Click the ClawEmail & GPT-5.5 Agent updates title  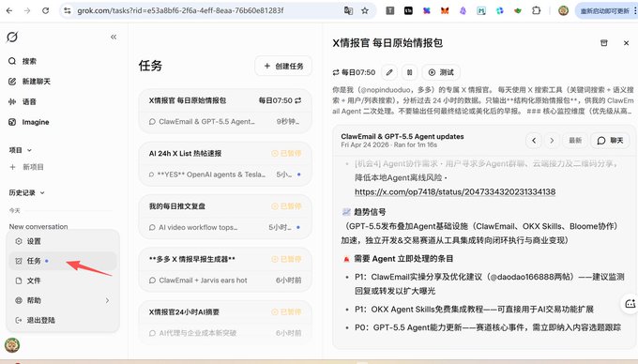point(403,136)
